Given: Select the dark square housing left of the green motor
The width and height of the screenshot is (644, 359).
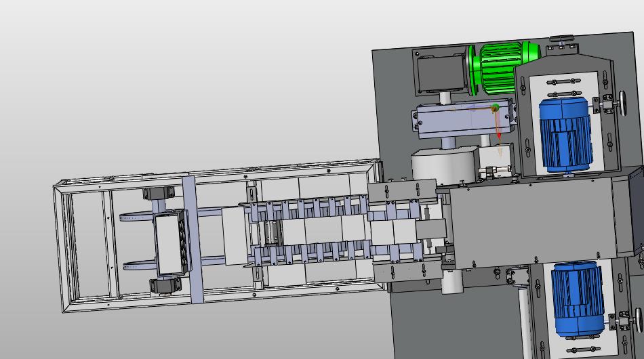Looking at the screenshot, I should (441, 73).
